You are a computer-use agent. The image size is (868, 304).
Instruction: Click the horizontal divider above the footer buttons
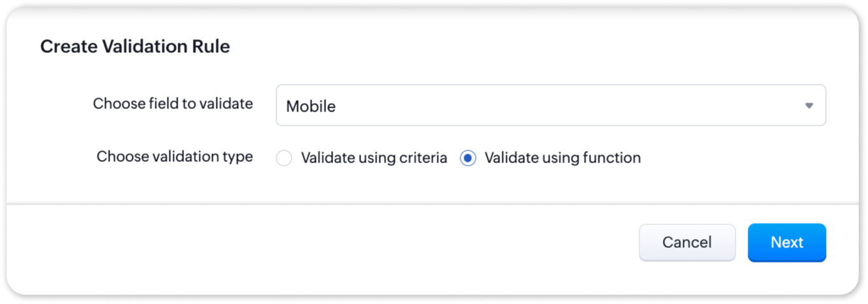[x=433, y=205]
